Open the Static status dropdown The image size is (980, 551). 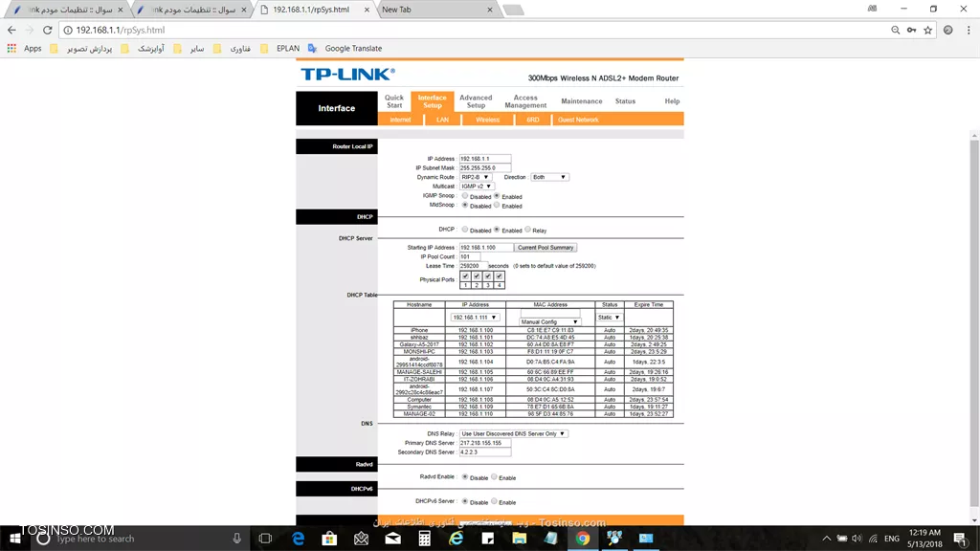610,318
